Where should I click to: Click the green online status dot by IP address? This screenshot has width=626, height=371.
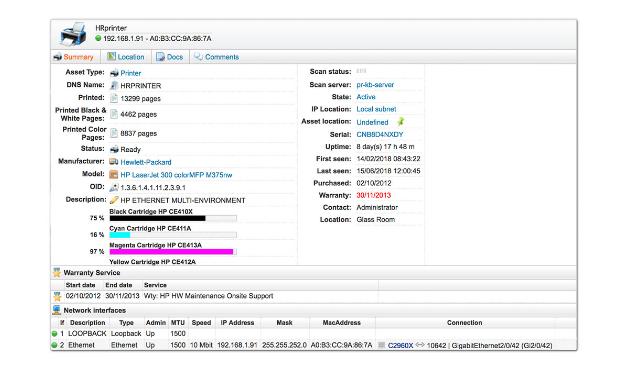click(x=98, y=38)
